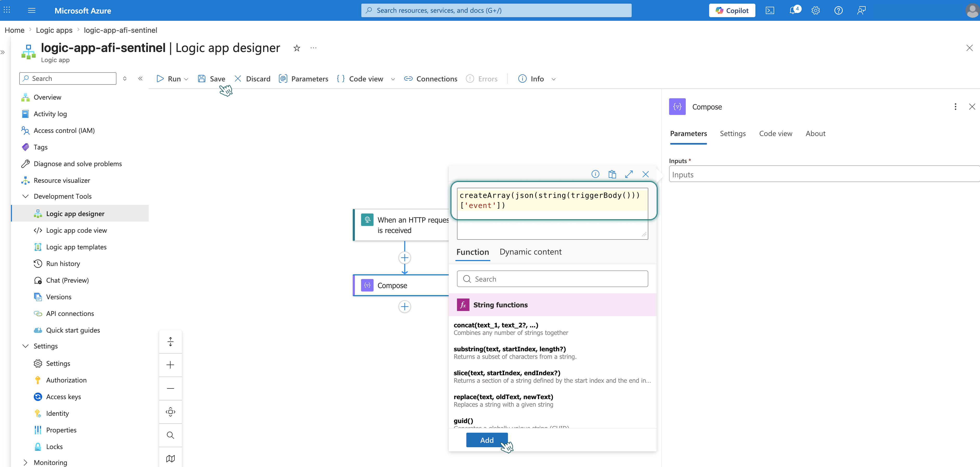Open portal settings gear
This screenshot has height=467, width=980.
(815, 10)
